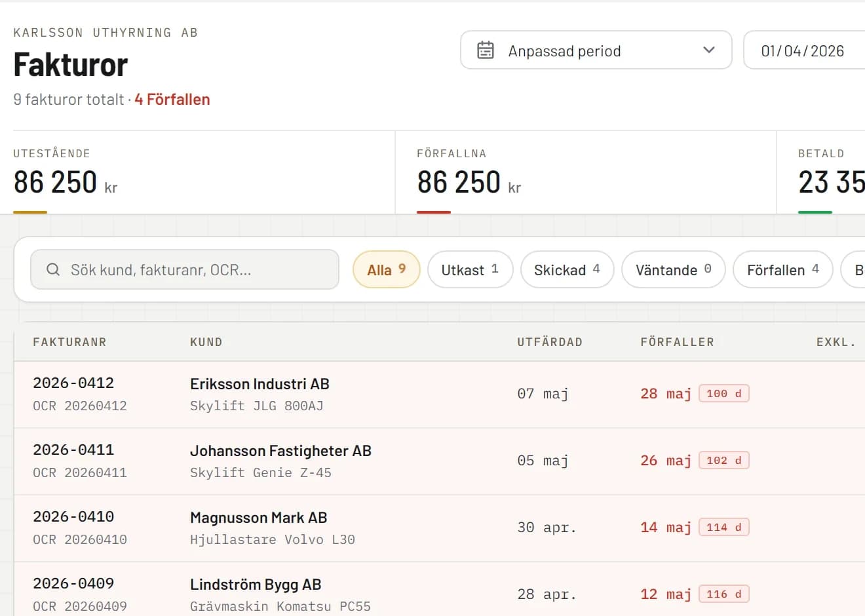Screen dimensions: 865x616
Task: Click OCR 20260411 reference
Action: pyautogui.click(x=80, y=472)
